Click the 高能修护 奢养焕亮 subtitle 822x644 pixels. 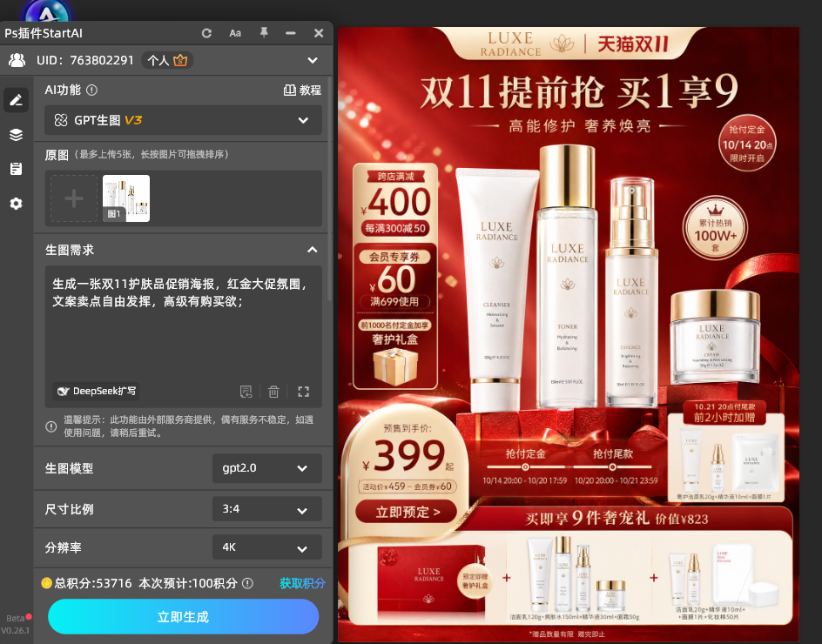coord(579,126)
